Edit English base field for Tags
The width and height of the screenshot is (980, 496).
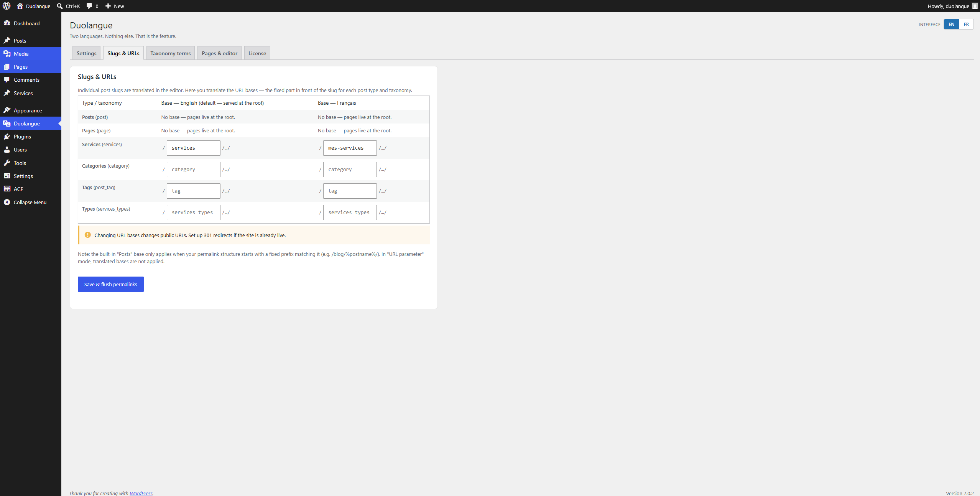[194, 191]
